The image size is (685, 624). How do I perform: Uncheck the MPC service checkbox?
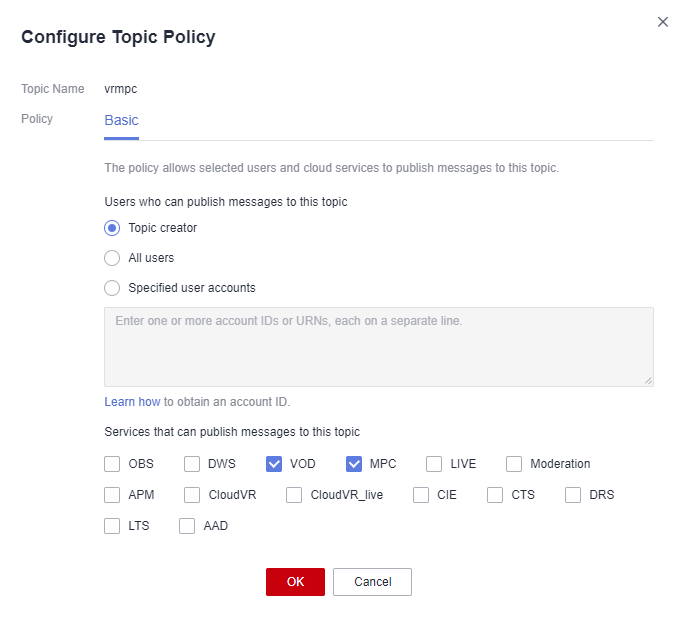point(354,464)
